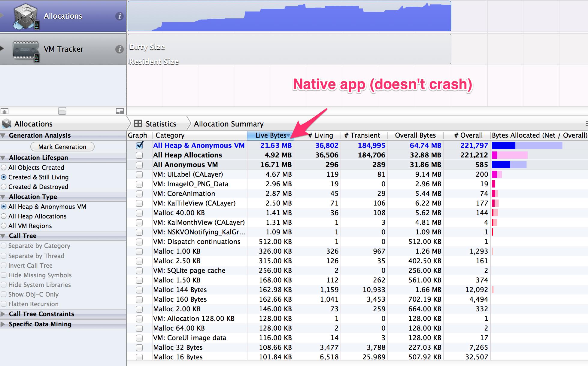Toggle Show Obj-C Only checkbox
Image resolution: width=588 pixels, height=366 pixels.
coord(4,294)
